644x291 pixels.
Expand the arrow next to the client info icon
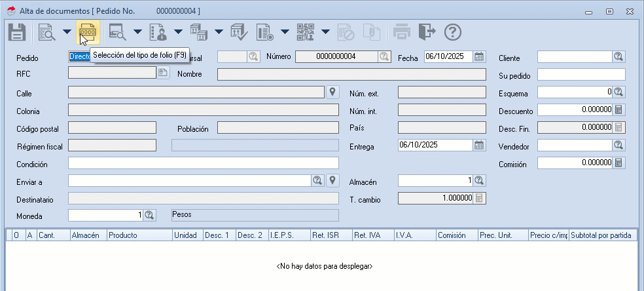pos(178,31)
